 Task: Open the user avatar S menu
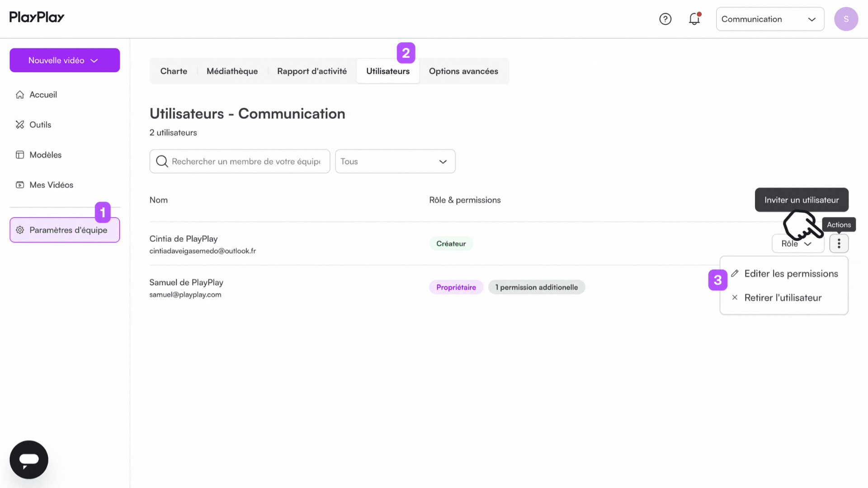pos(846,19)
